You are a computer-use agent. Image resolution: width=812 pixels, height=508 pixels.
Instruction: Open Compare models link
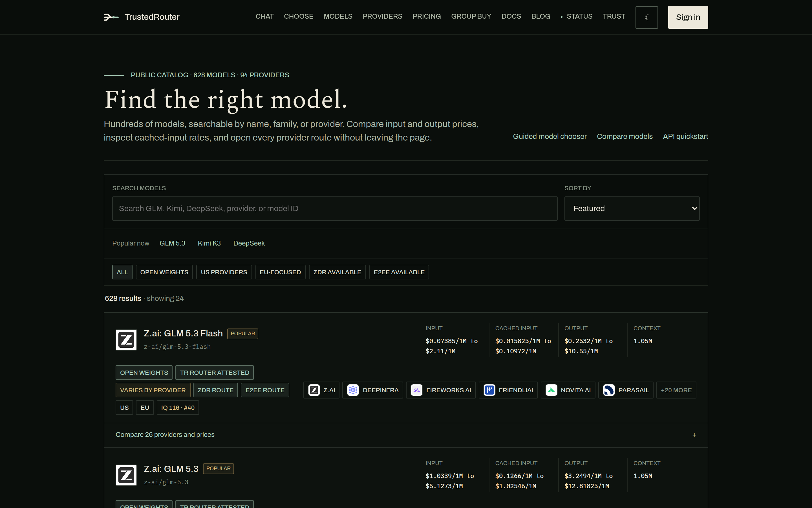pyautogui.click(x=625, y=136)
